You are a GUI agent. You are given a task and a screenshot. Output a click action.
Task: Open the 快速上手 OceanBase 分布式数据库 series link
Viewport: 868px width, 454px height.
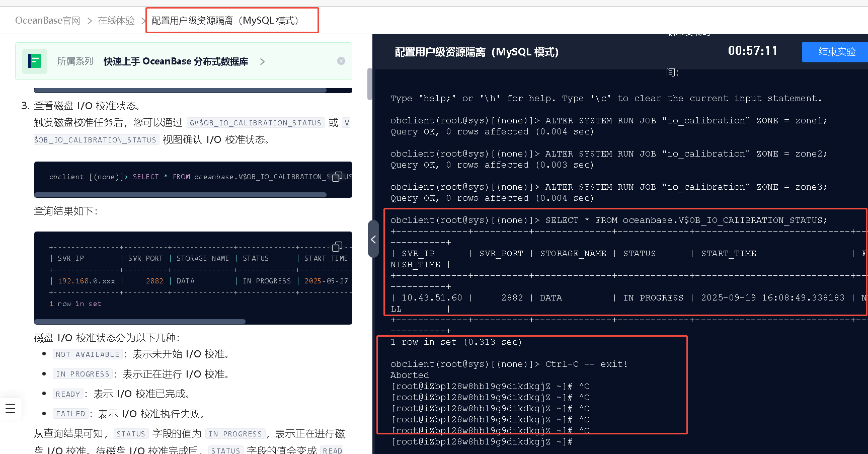pyautogui.click(x=176, y=61)
